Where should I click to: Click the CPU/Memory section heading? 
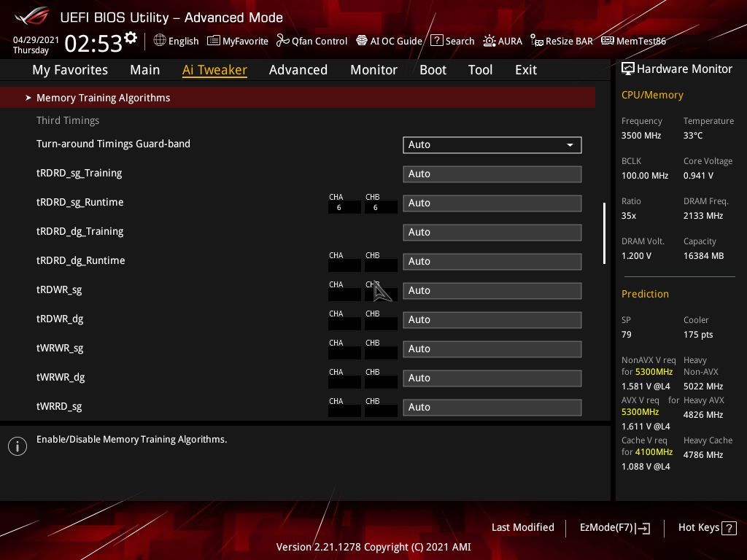652,96
